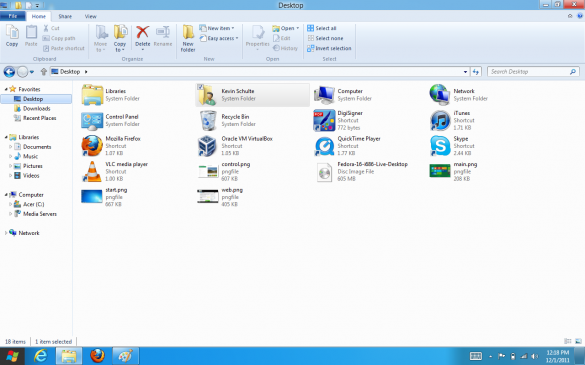
Task: Select Downloads in the navigation pane
Action: click(37, 109)
